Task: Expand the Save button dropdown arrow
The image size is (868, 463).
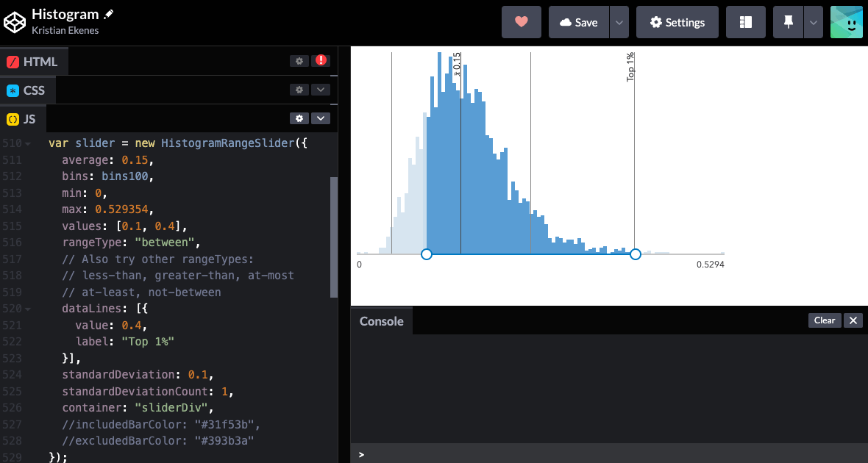Action: coord(619,22)
